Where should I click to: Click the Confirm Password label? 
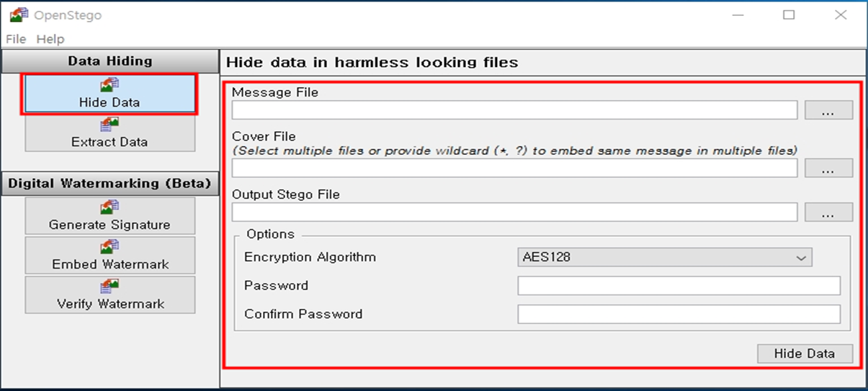tap(303, 314)
